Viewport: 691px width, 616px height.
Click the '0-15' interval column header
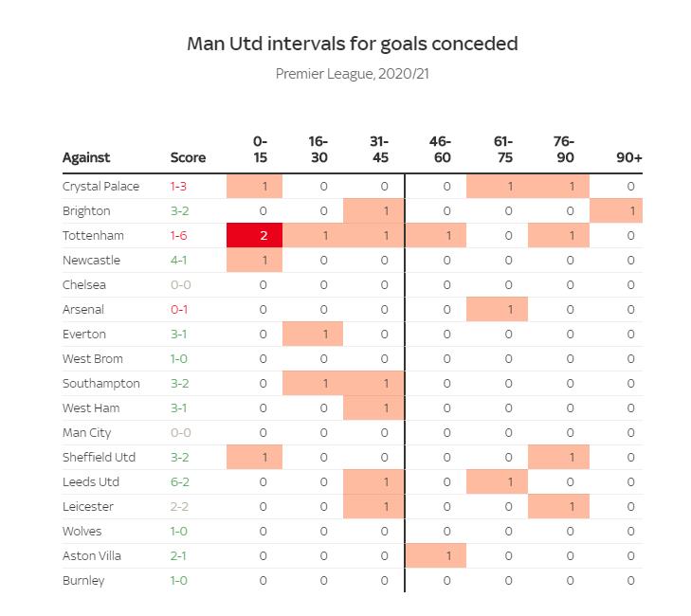point(261,150)
